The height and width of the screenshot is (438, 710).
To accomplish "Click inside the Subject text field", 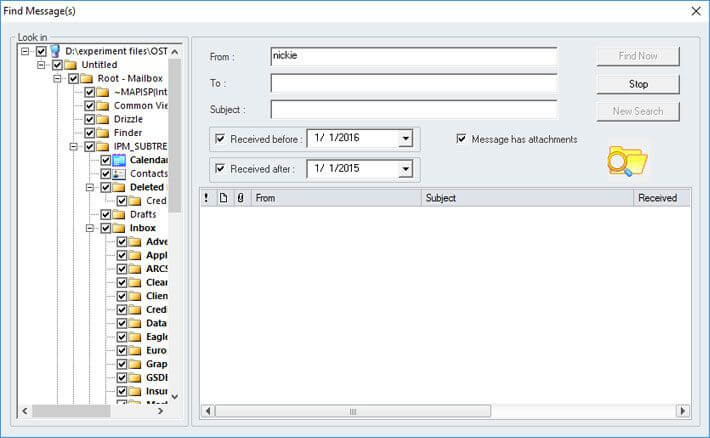I will pos(413,109).
